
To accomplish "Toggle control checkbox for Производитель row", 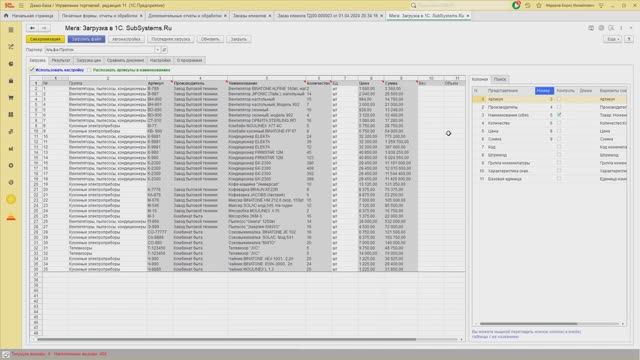I will (559, 107).
